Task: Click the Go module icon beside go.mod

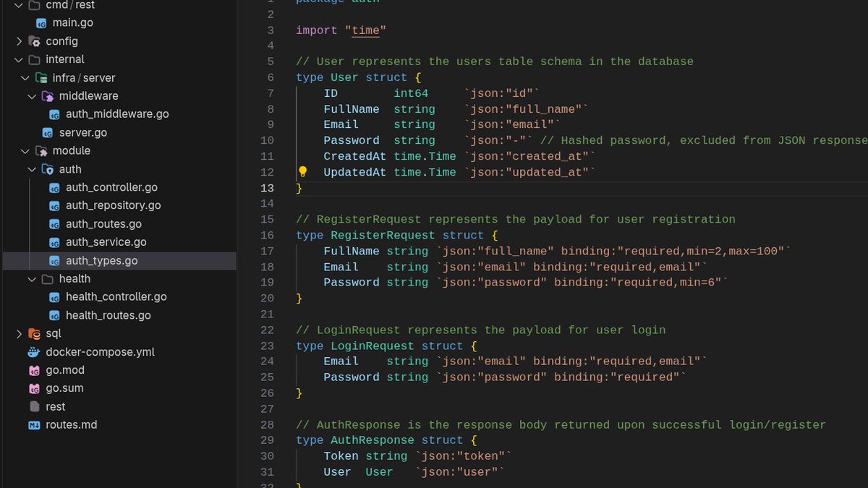Action: tap(34, 370)
